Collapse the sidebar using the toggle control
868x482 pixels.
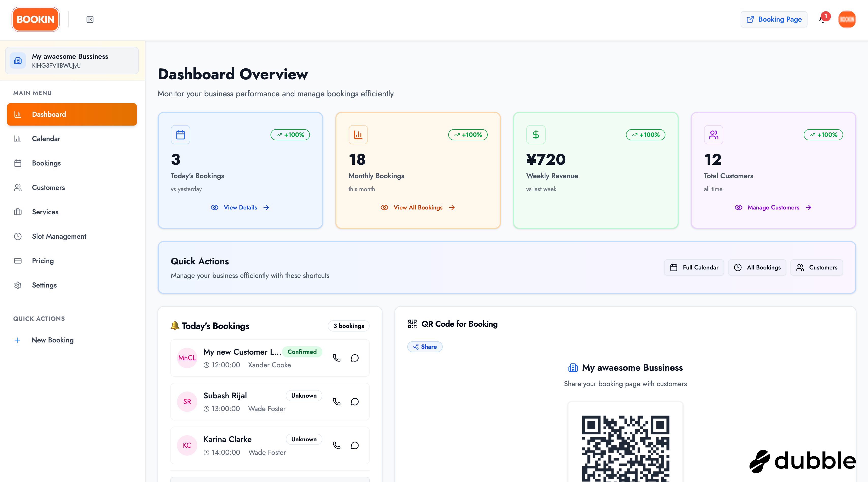coord(90,19)
